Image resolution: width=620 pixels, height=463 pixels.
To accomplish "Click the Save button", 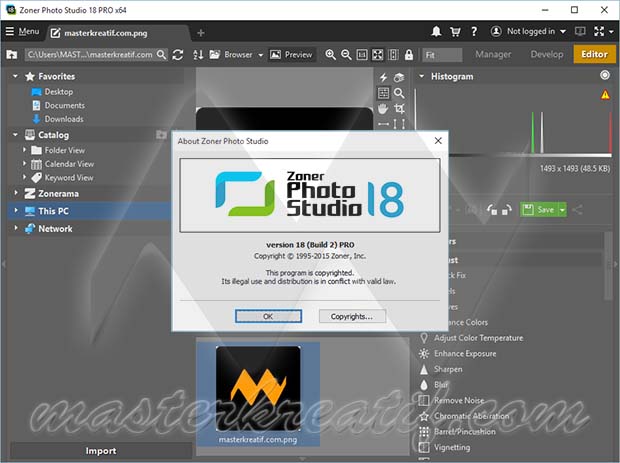I will coord(539,210).
